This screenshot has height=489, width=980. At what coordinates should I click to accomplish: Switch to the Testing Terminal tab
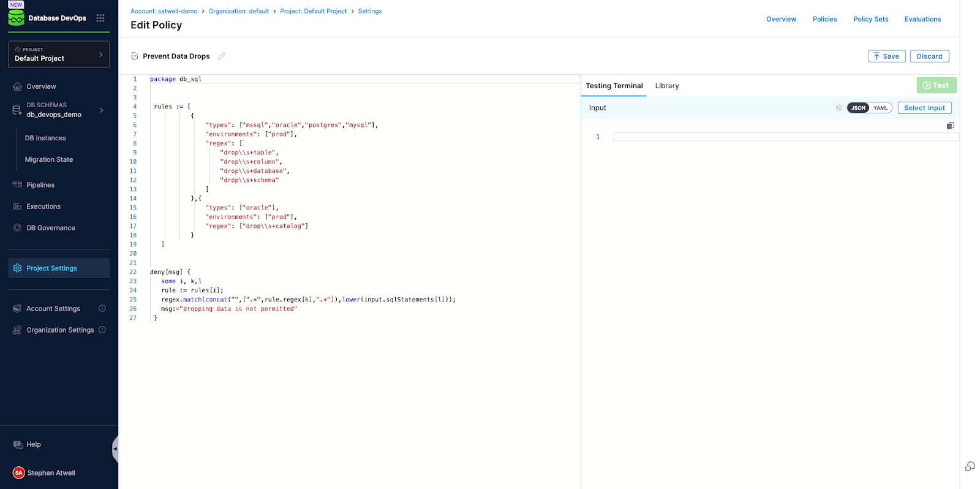[x=614, y=86]
